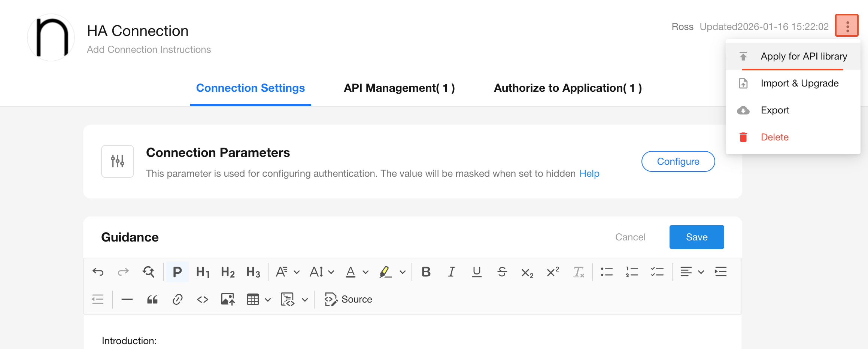Switch to API Management tab
Image resolution: width=868 pixels, height=349 pixels.
tap(399, 88)
